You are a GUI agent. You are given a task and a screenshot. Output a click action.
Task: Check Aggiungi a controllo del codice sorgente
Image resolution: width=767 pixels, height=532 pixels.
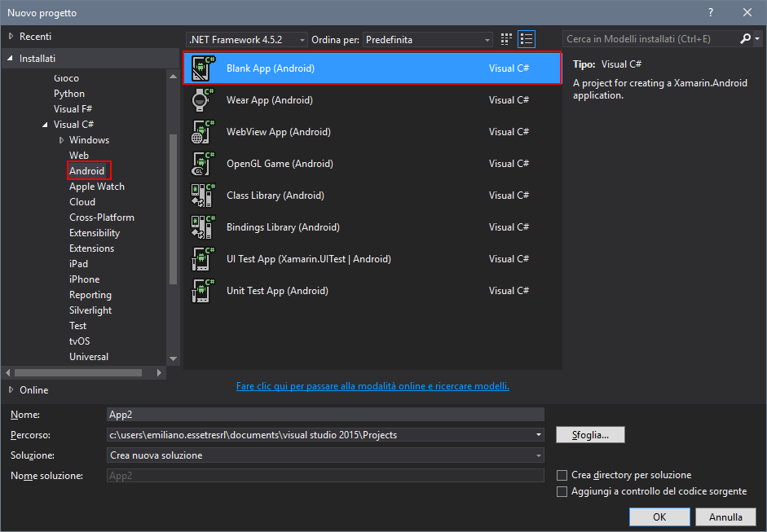[x=562, y=491]
